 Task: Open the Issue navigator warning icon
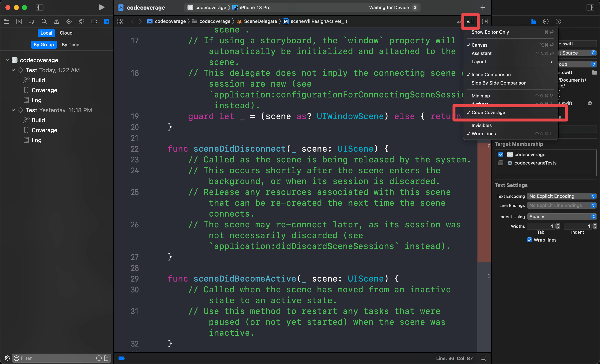[56, 21]
